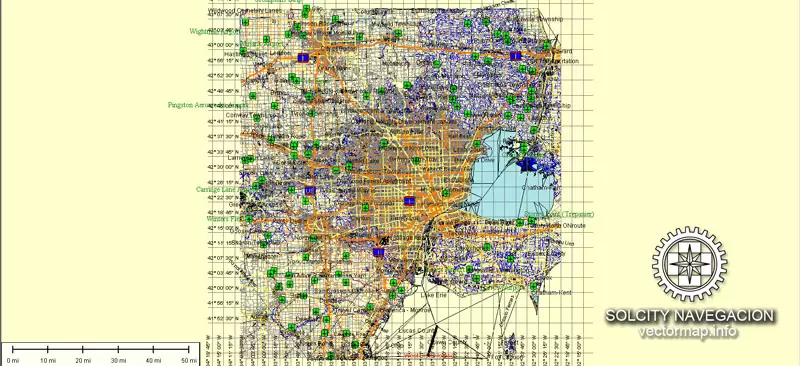Click the 41° 52' 30" N latitude label

point(223,318)
